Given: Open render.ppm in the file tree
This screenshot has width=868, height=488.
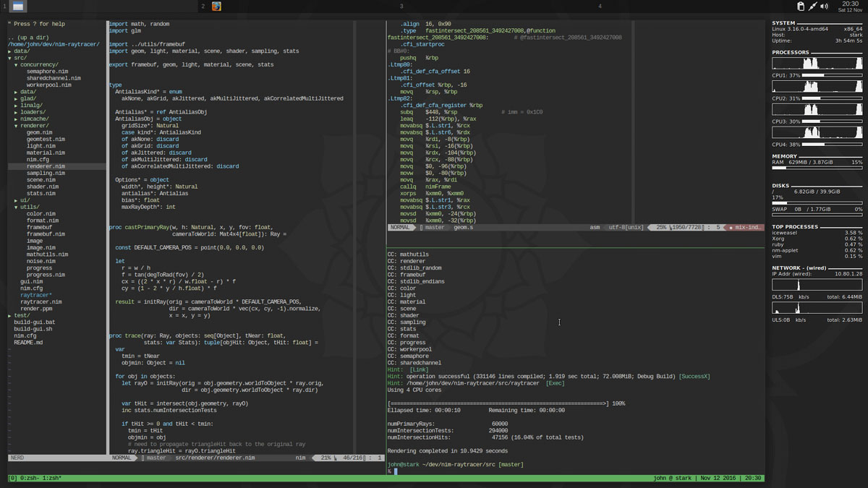Looking at the screenshot, I should point(38,309).
